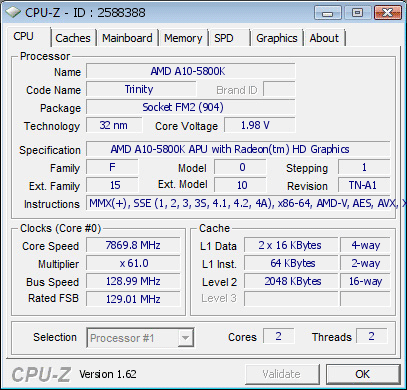Click the Family value F
This screenshot has width=407, height=390.
coord(112,167)
